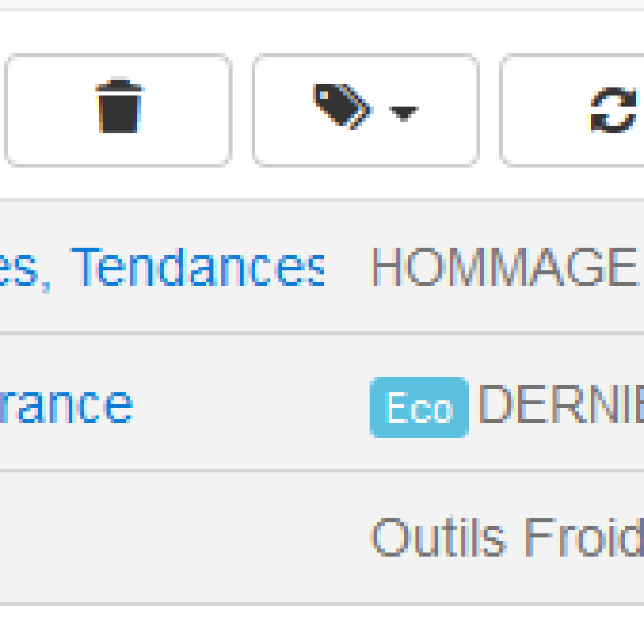Click the circular refresh arrows icon

614,110
